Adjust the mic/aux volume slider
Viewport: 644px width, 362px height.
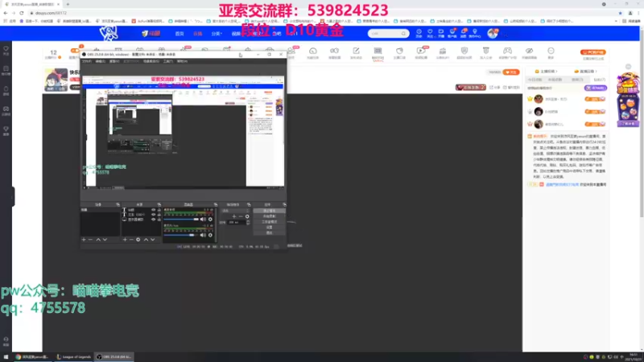pyautogui.click(x=181, y=235)
